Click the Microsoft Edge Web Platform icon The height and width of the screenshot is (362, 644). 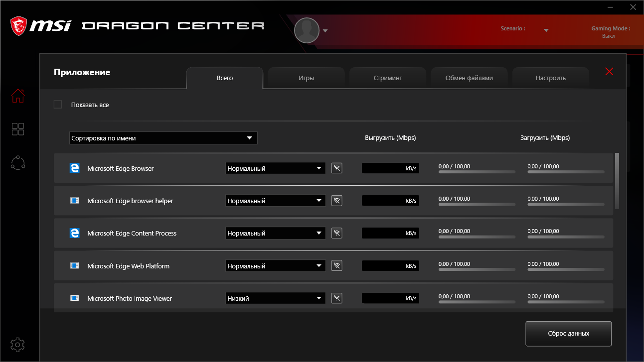point(75,266)
